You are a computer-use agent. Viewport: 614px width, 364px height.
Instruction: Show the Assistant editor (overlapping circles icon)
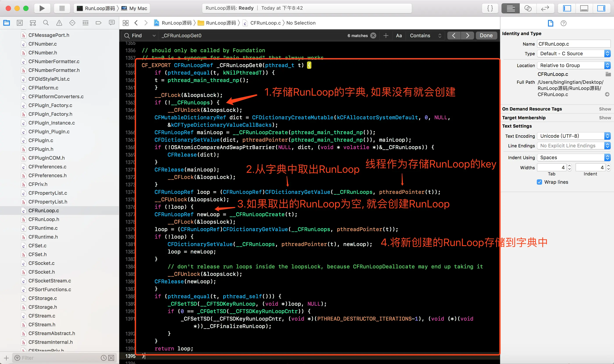tap(528, 8)
